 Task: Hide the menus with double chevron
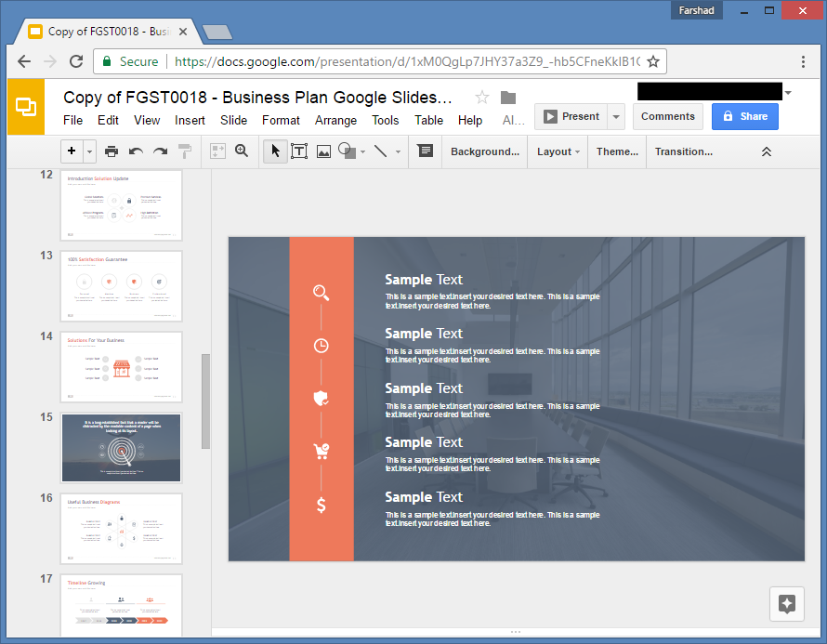pyautogui.click(x=767, y=151)
